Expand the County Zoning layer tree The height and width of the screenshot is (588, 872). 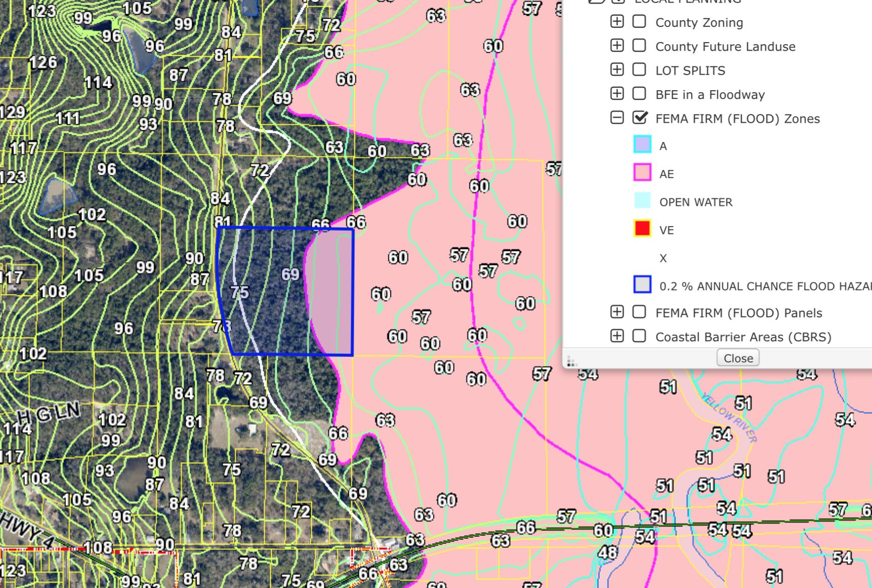(616, 21)
